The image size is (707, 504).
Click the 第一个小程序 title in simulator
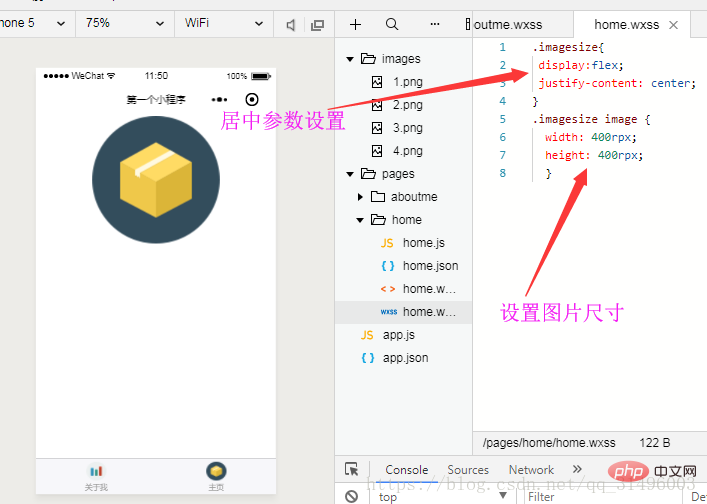coord(156,100)
